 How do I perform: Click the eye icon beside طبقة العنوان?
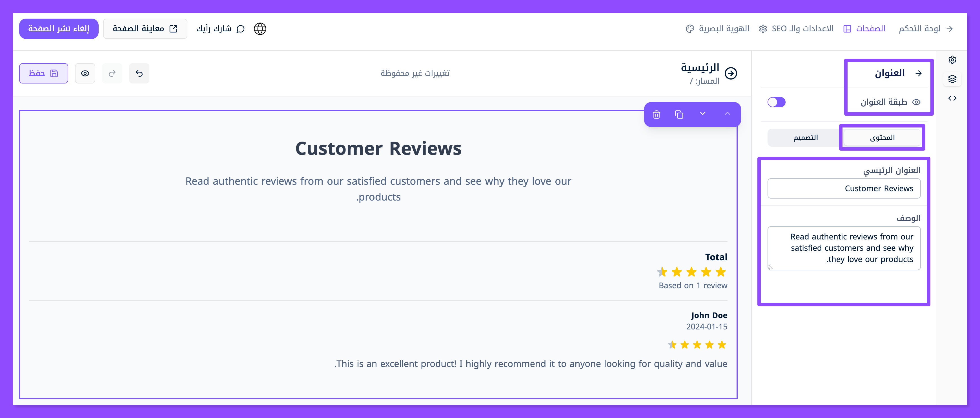pos(917,102)
